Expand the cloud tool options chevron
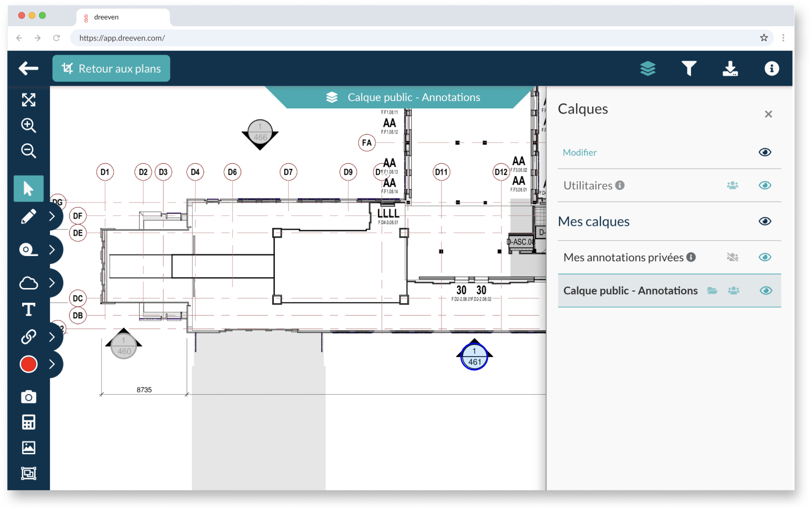 click(x=52, y=282)
